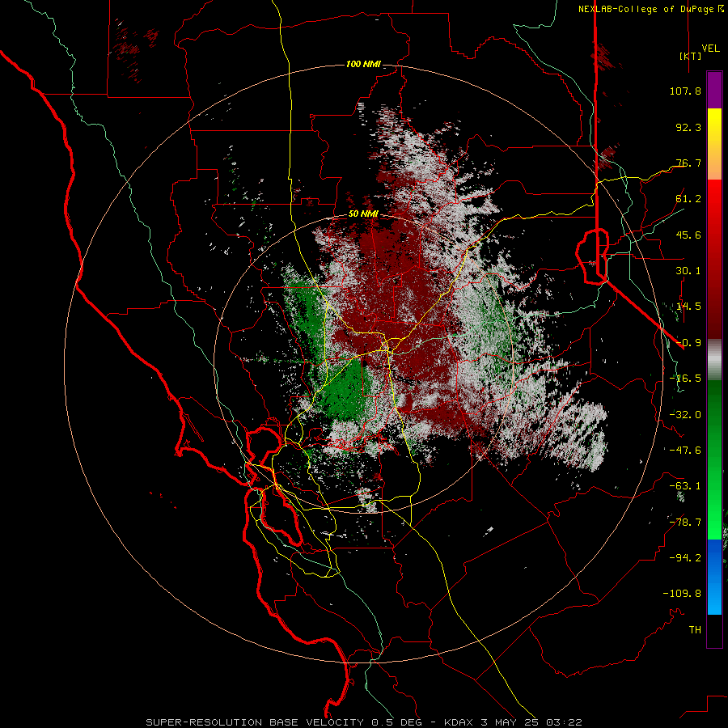Click the 100 NMI range ring label
The height and width of the screenshot is (728, 728).
click(363, 64)
